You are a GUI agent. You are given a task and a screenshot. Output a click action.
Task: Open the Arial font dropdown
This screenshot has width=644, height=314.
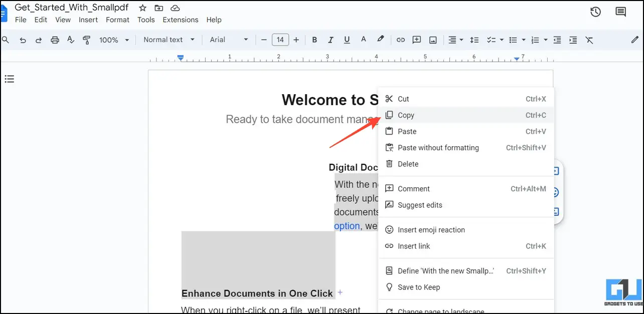tap(229, 40)
